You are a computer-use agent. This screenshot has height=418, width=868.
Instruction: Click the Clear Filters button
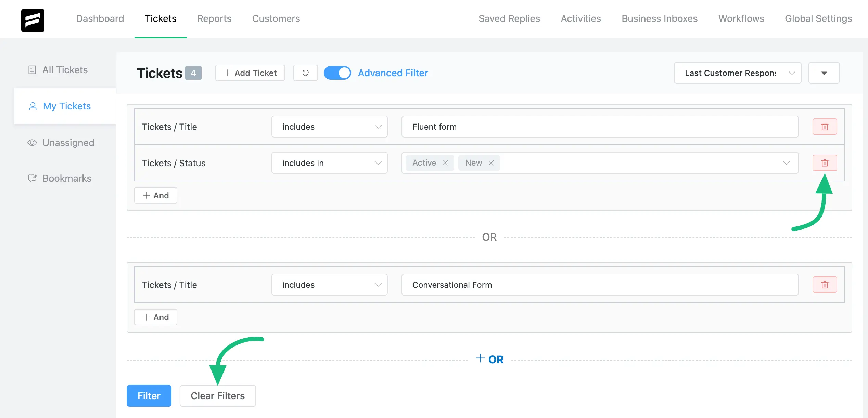coord(218,396)
